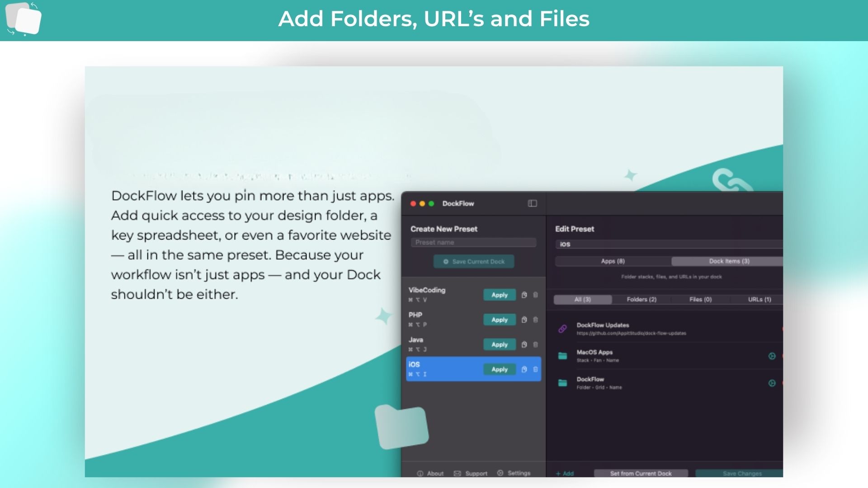Filter by Folders (2)
The width and height of the screenshot is (868, 488).
pos(641,300)
